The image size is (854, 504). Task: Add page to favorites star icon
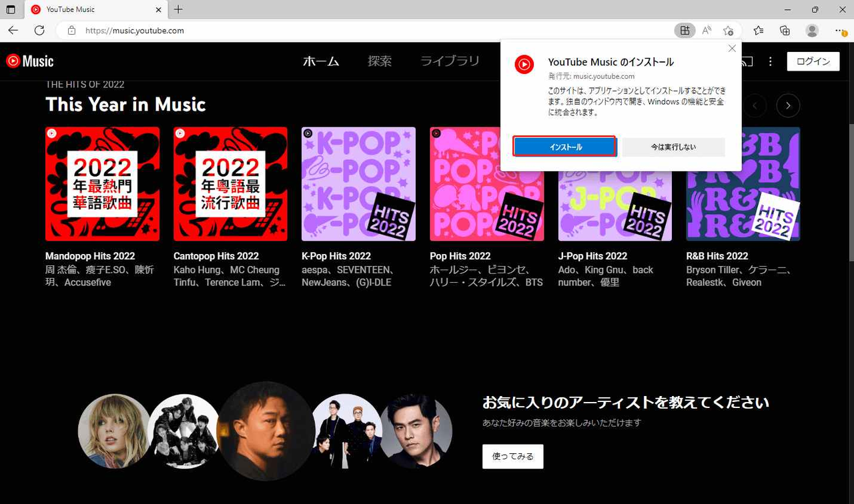pos(729,31)
